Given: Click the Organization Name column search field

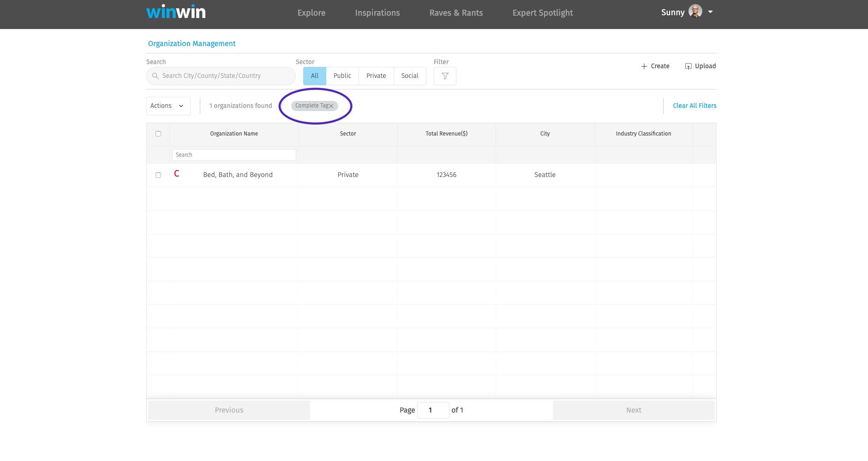Looking at the screenshot, I should (234, 154).
